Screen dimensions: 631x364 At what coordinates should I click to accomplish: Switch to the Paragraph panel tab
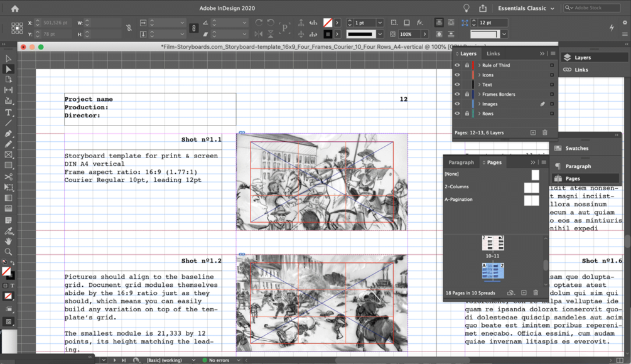(x=461, y=163)
